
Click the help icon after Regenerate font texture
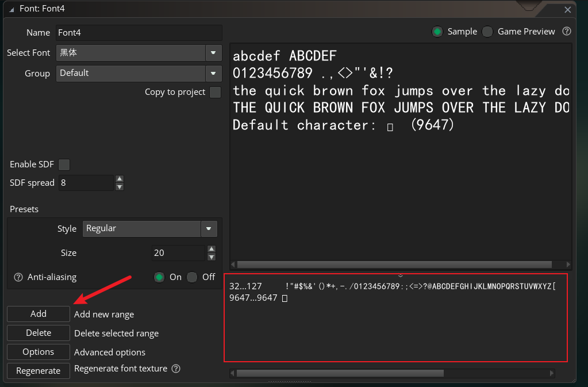point(176,369)
